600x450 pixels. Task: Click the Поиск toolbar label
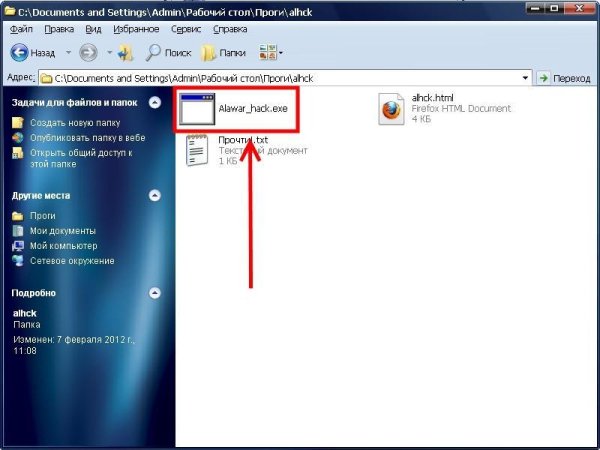(178, 53)
